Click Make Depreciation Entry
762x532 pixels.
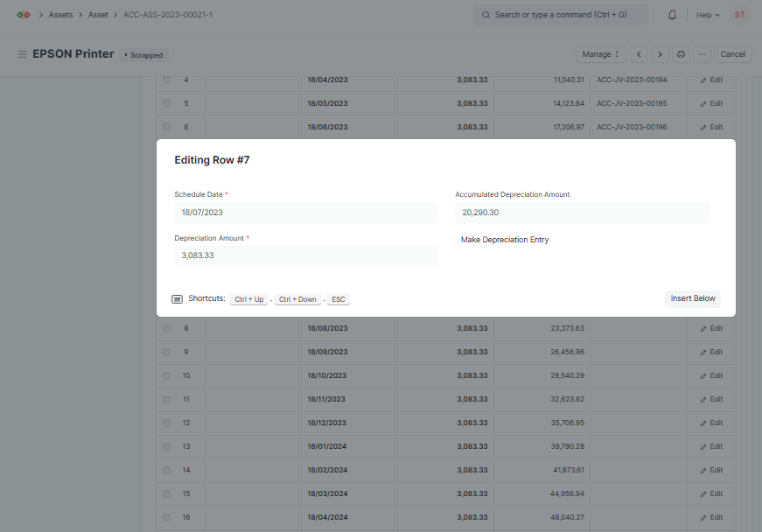505,239
